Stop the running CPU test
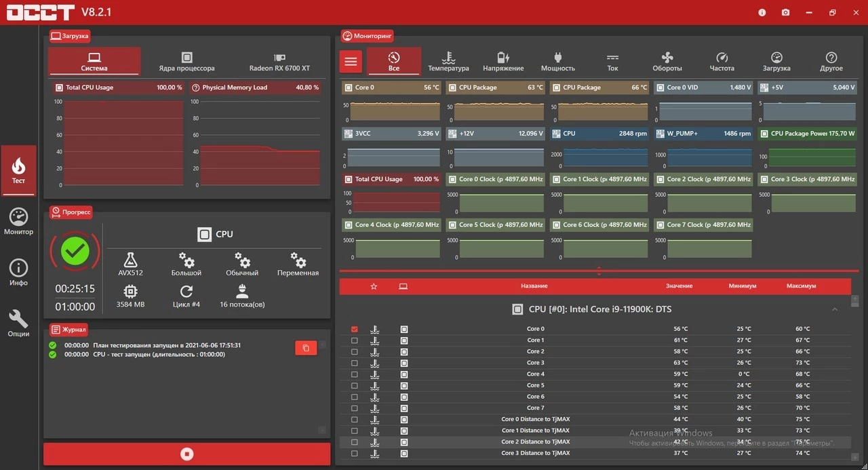This screenshot has width=868, height=470. click(x=187, y=454)
